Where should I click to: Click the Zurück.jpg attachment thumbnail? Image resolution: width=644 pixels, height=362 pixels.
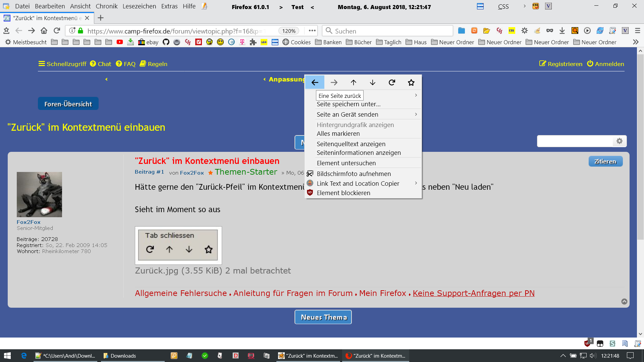(x=178, y=245)
